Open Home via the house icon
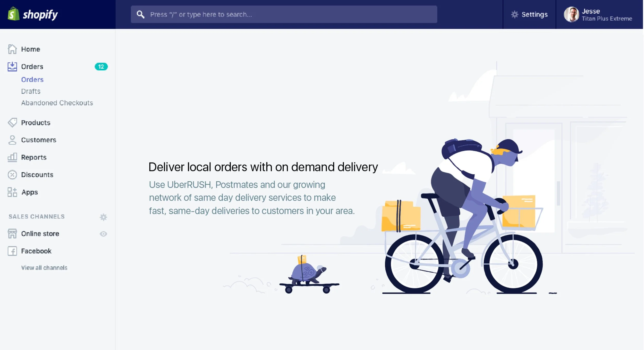 (x=12, y=49)
